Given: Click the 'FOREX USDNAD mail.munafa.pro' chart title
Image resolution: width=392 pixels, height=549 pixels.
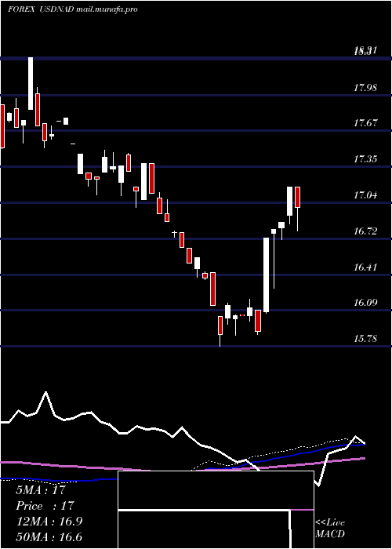Looking at the screenshot, I should pos(73,9).
